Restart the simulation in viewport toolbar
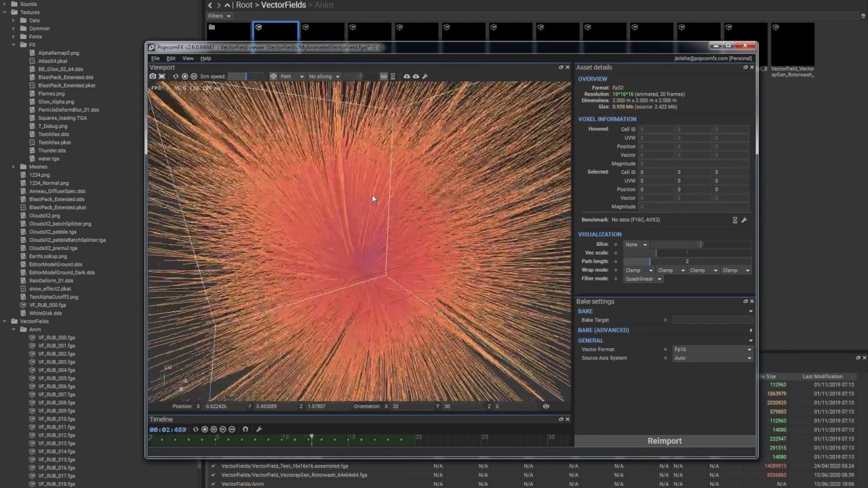This screenshot has width=868, height=488. (176, 76)
